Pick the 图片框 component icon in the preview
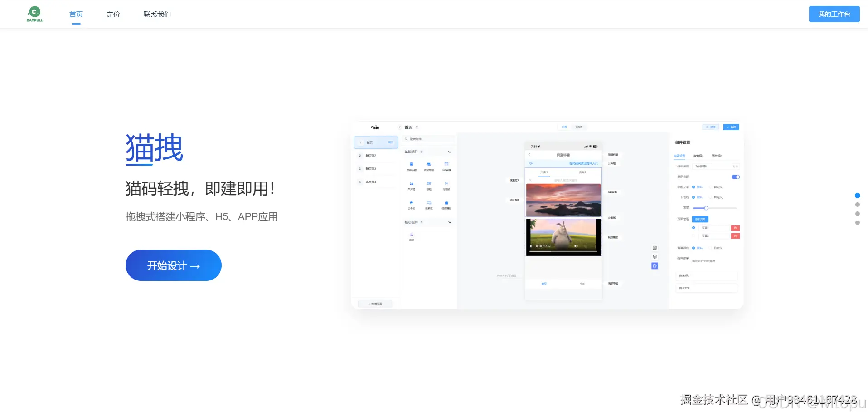868x417 pixels. [x=412, y=183]
